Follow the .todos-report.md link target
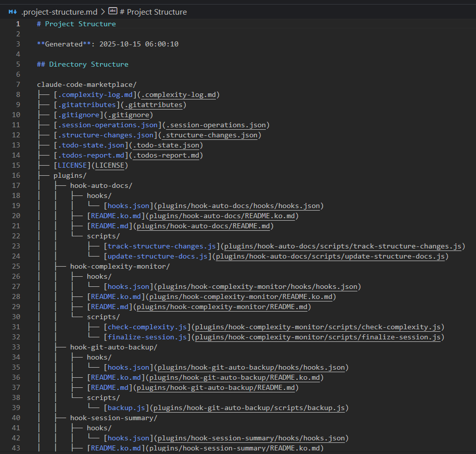 point(166,155)
